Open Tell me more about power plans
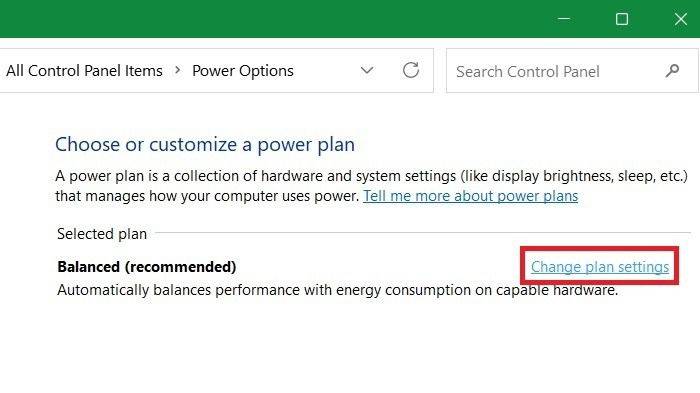Image resolution: width=700 pixels, height=393 pixels. click(471, 196)
